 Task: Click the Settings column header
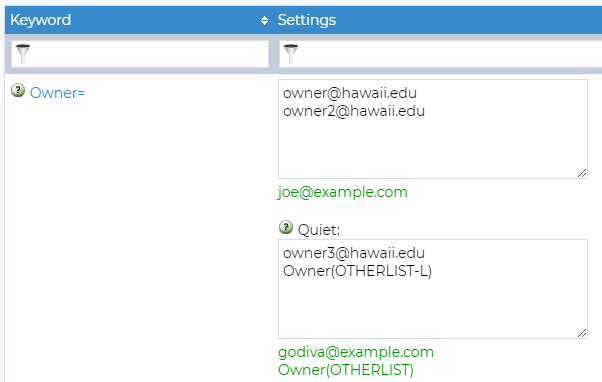coord(307,20)
